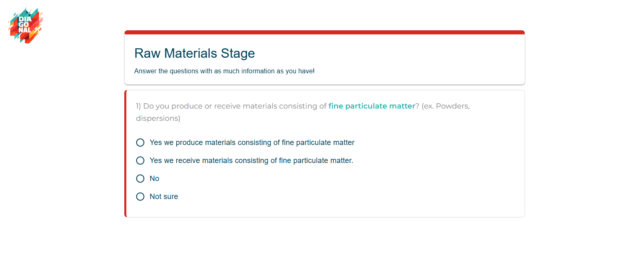Click the red left border of question card

[126, 154]
